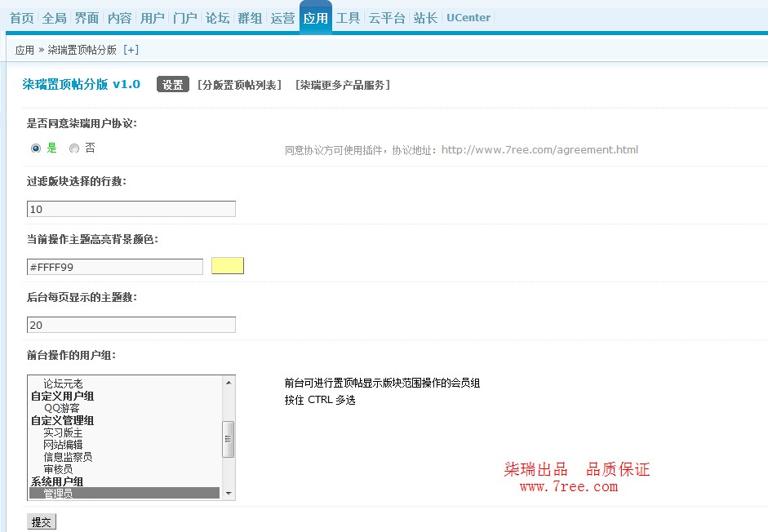Select the 是 radio button

[36, 149]
